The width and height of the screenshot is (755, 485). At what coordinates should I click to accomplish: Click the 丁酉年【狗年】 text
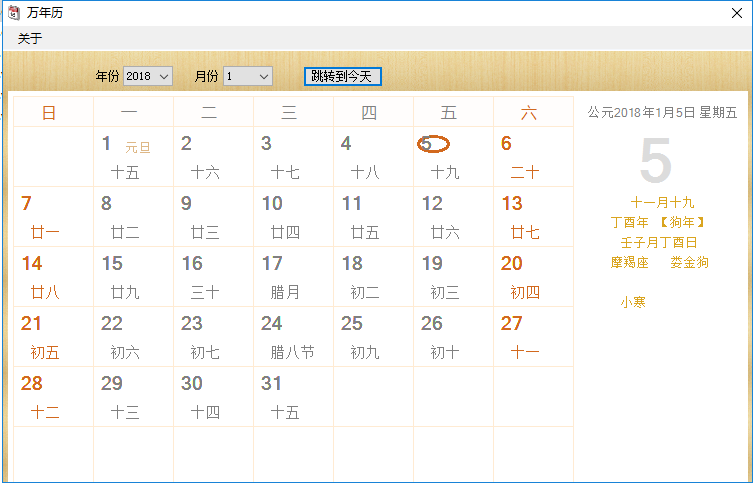click(x=659, y=222)
